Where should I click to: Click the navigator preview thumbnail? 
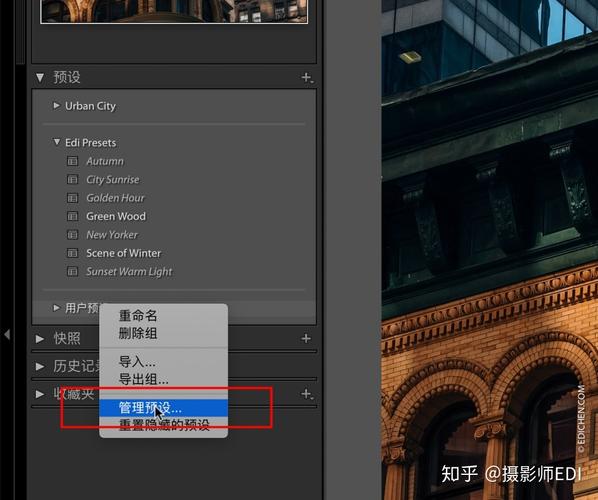(174, 11)
